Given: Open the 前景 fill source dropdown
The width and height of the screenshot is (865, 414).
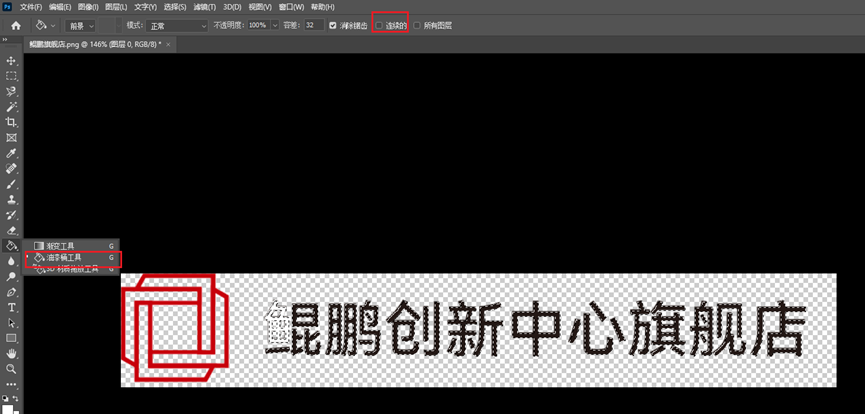Looking at the screenshot, I should pyautogui.click(x=80, y=25).
